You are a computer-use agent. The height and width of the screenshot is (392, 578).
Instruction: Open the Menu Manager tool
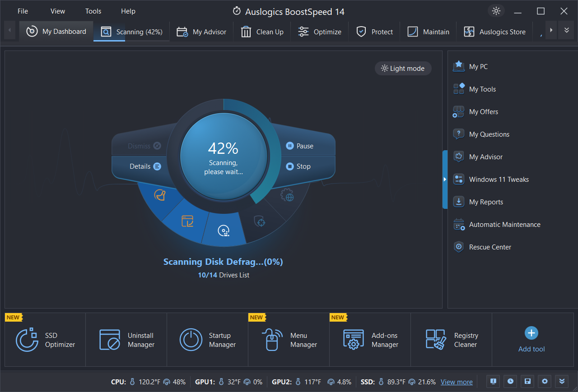[x=289, y=340]
